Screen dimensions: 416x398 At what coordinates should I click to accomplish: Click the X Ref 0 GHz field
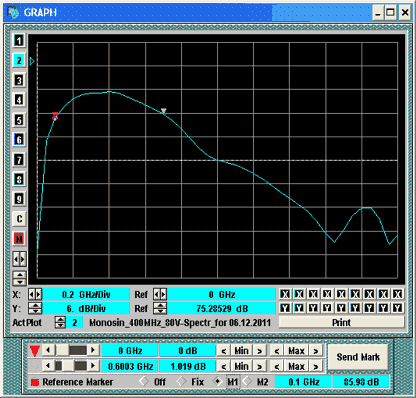pos(222,295)
